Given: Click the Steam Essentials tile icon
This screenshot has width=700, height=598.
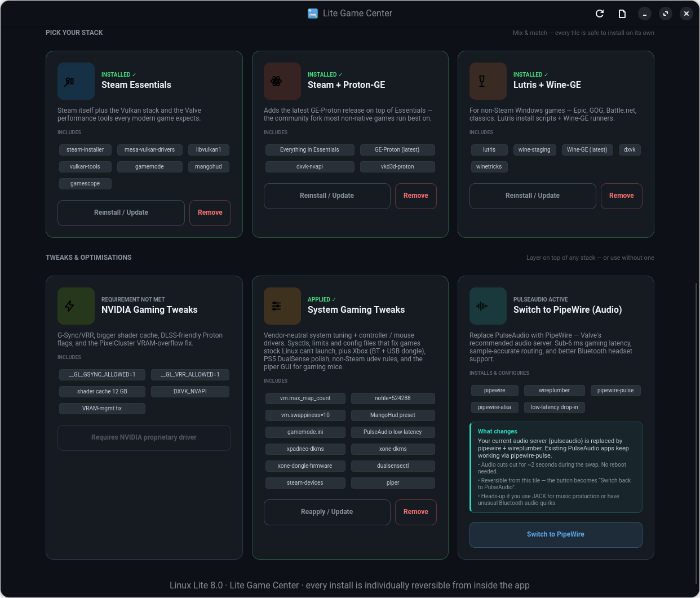Looking at the screenshot, I should pos(76,81).
